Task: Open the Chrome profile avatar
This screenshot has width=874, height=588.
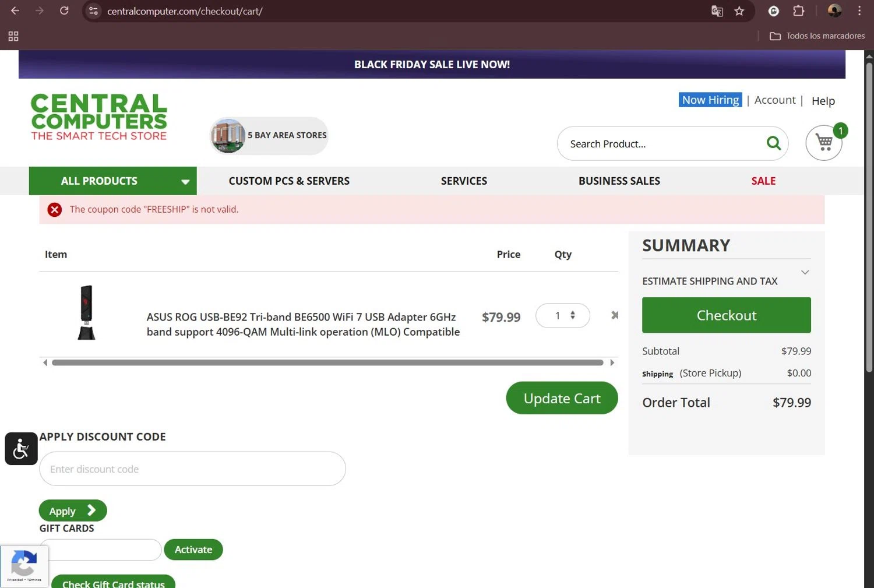Action: pyautogui.click(x=834, y=10)
